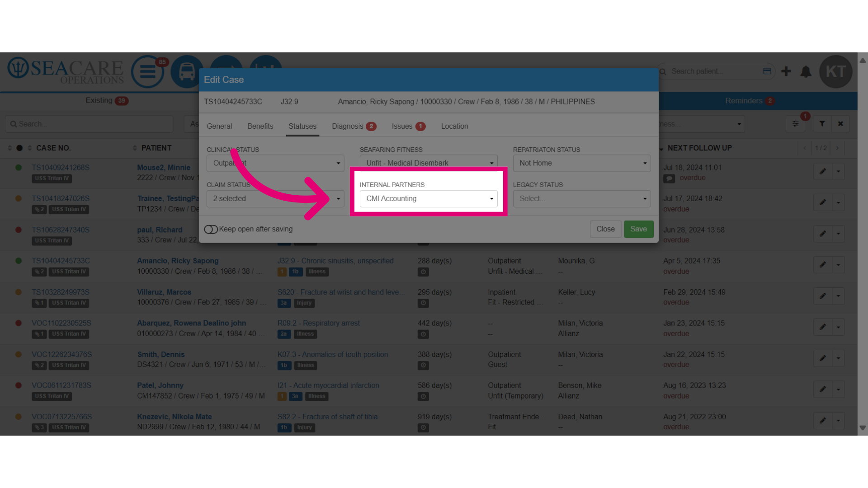The height and width of the screenshot is (488, 868).
Task: Edit Abarquez case pencil icon
Action: (823, 327)
